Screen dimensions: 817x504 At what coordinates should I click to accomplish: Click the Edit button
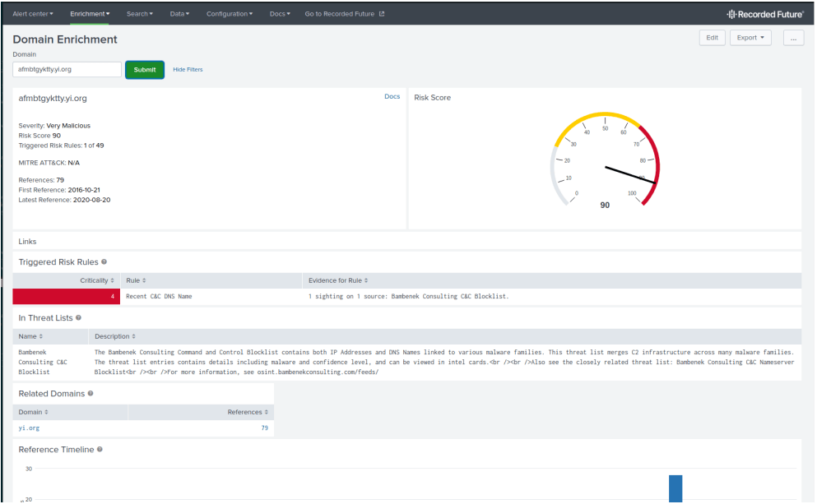coord(712,38)
